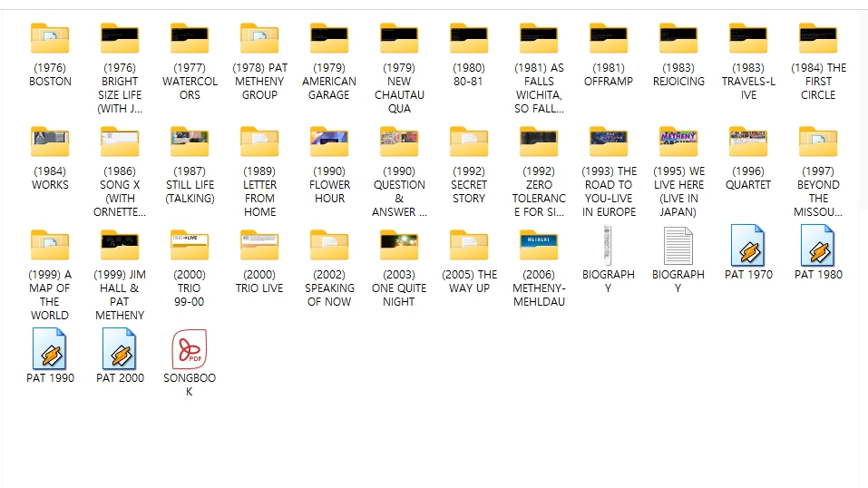Open the (1989) LETTER FROM HOME folder
The height and width of the screenshot is (488, 868).
[x=259, y=142]
